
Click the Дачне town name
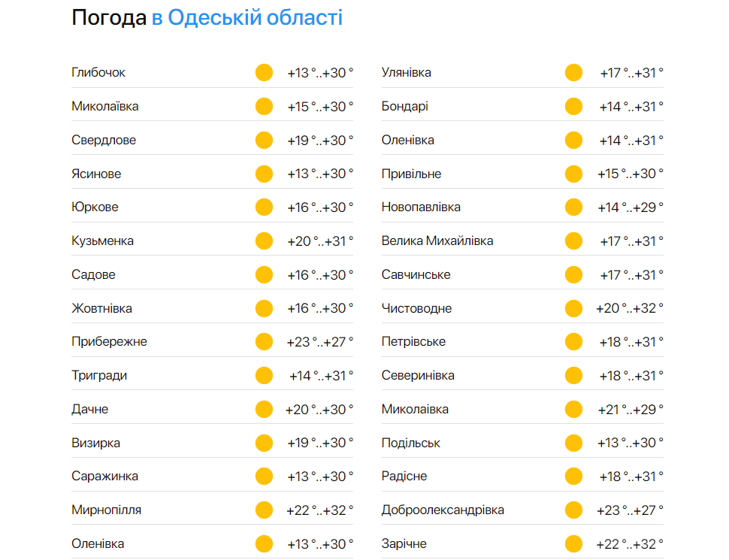[90, 408]
